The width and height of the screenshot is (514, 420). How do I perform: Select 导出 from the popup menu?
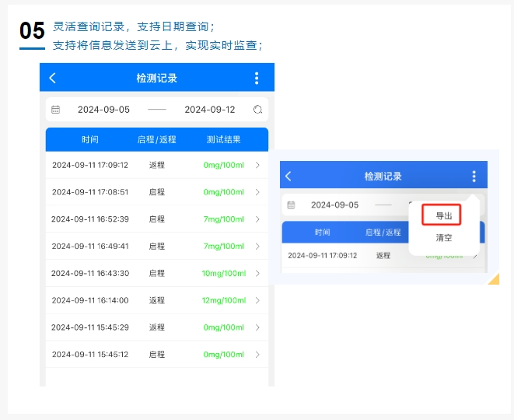[443, 215]
